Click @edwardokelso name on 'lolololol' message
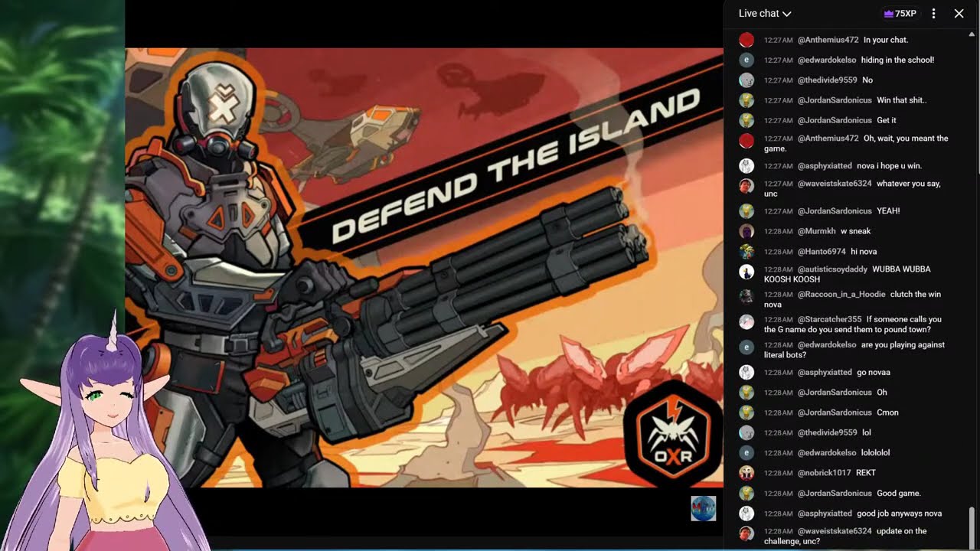This screenshot has height=551, width=980. click(827, 452)
